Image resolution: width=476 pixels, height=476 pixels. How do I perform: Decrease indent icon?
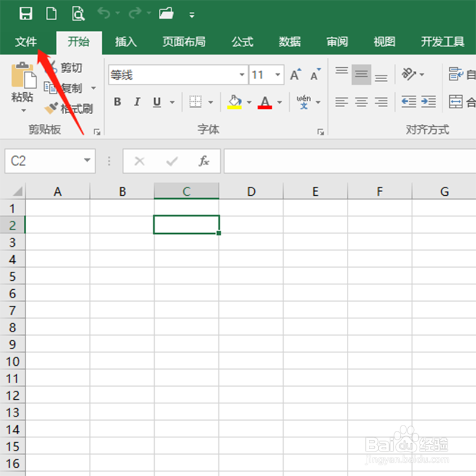[409, 102]
